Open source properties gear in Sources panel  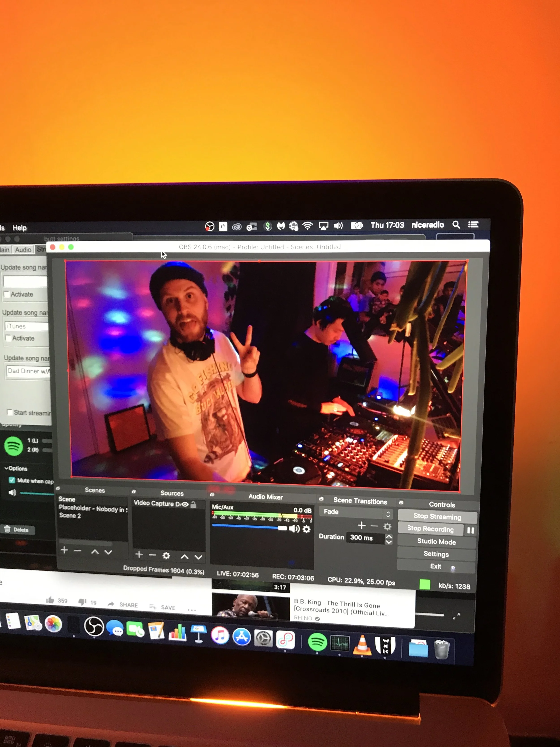click(x=166, y=556)
